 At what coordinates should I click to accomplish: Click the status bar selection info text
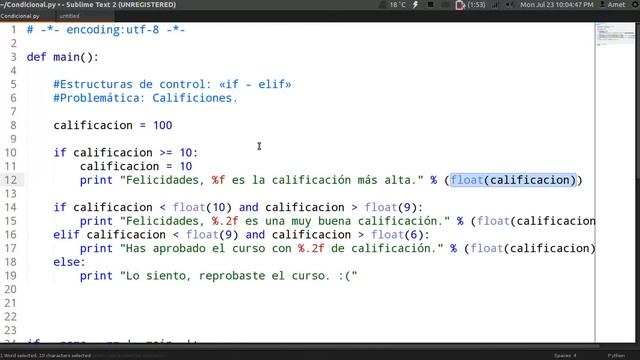tap(46, 356)
